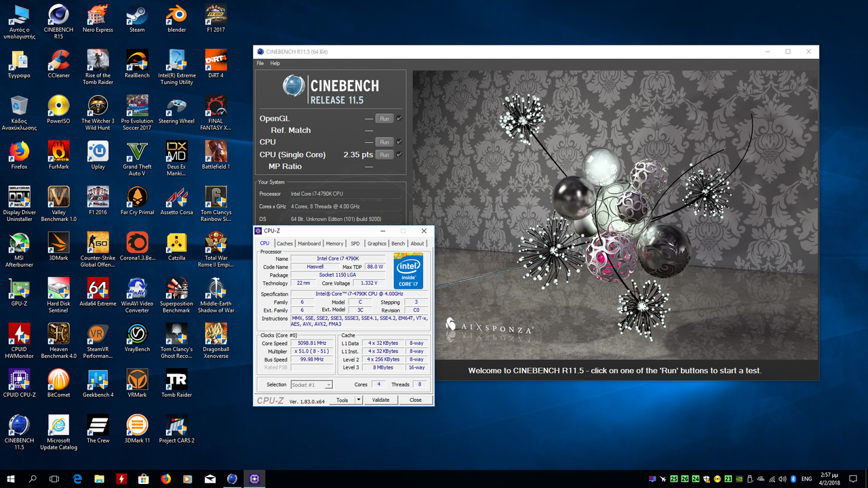The height and width of the screenshot is (488, 868).
Task: Expand the Tools dropdown arrow in CPU-Z
Action: pyautogui.click(x=359, y=400)
